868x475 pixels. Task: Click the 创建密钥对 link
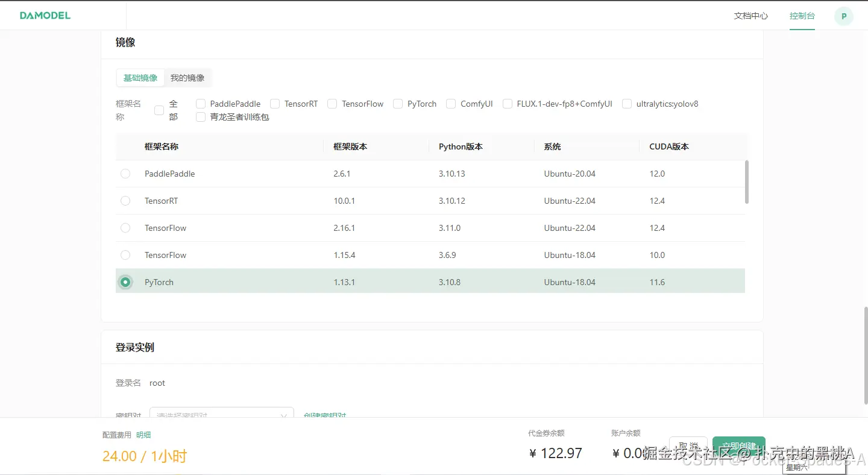click(325, 415)
